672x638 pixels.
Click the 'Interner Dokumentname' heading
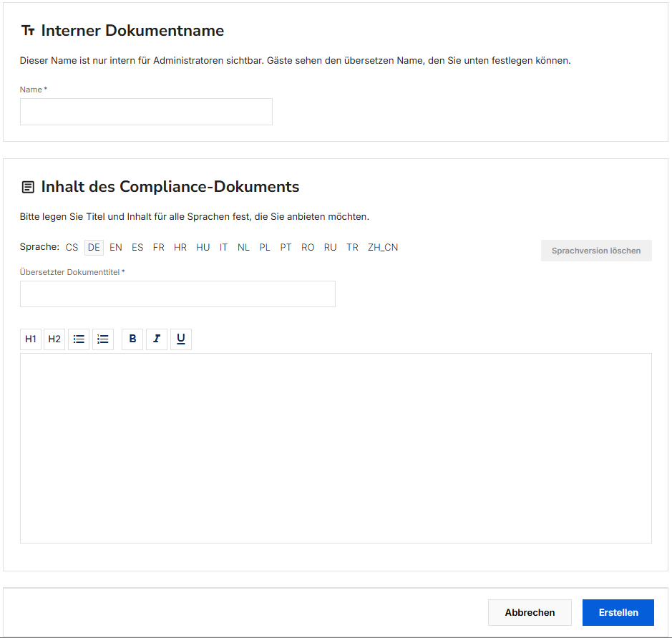pos(132,31)
